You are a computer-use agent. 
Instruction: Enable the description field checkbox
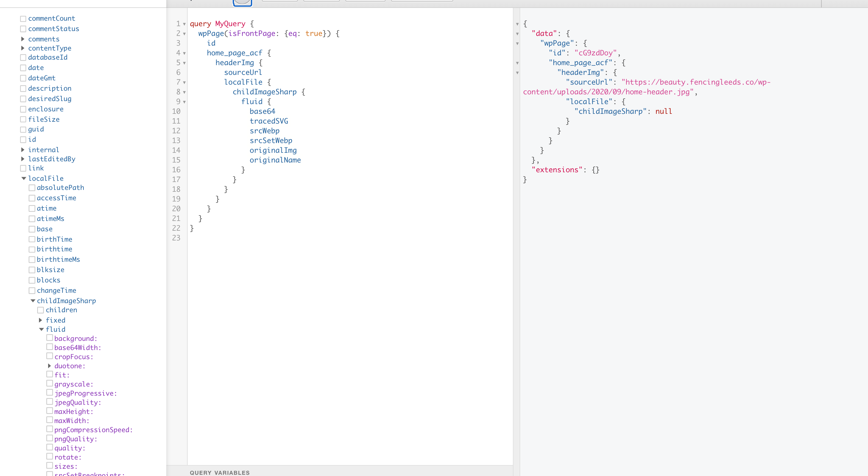pos(23,89)
